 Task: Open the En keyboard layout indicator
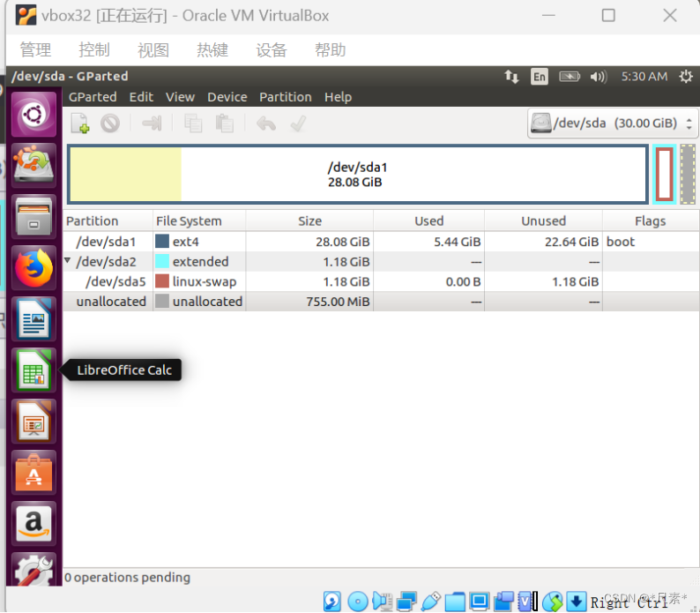540,77
